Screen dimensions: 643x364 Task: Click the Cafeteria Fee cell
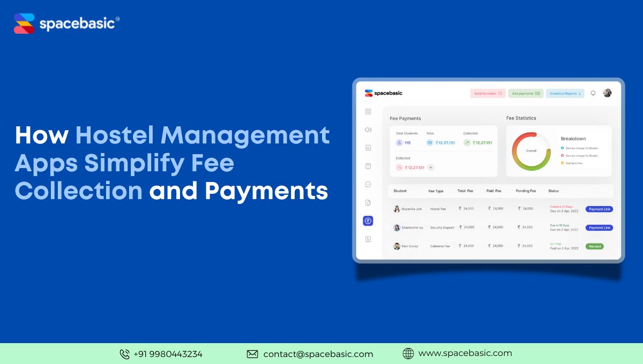click(x=440, y=246)
